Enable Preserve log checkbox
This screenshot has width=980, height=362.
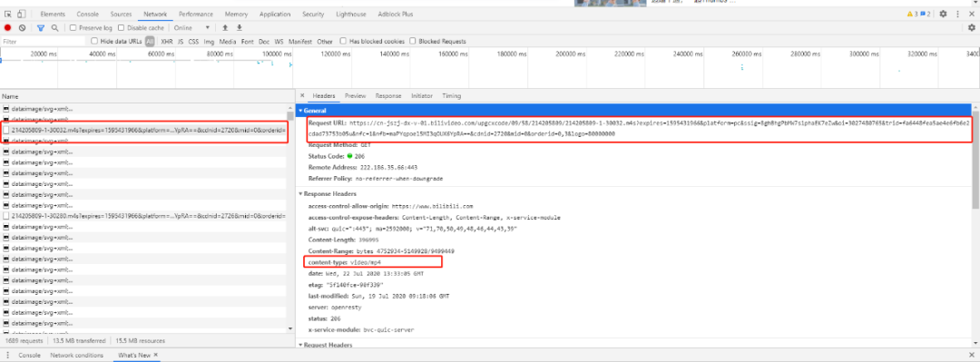click(x=73, y=27)
